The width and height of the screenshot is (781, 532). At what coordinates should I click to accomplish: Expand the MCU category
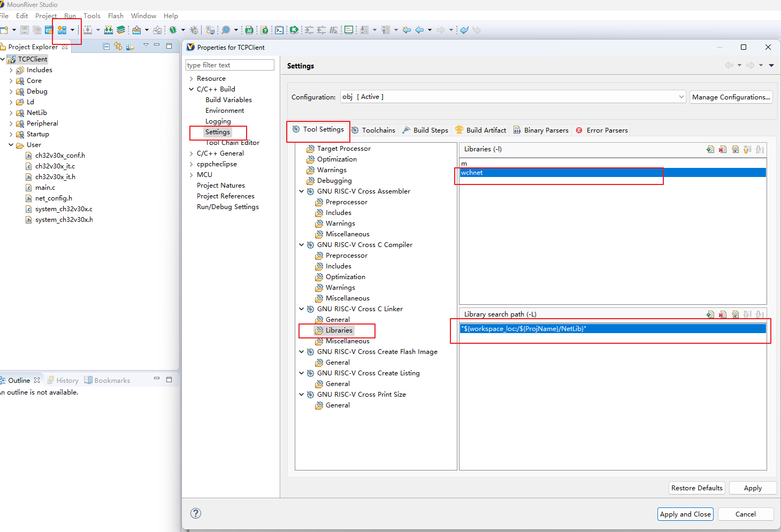click(192, 175)
